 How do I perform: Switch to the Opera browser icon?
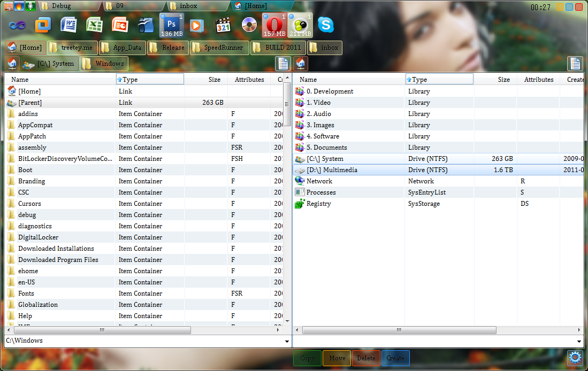coord(274,25)
